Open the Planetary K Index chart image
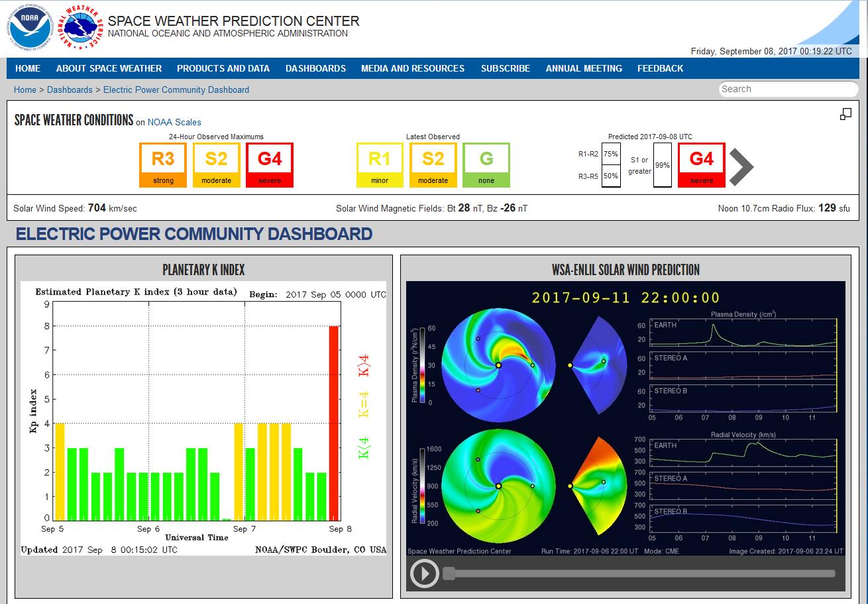 (203, 418)
